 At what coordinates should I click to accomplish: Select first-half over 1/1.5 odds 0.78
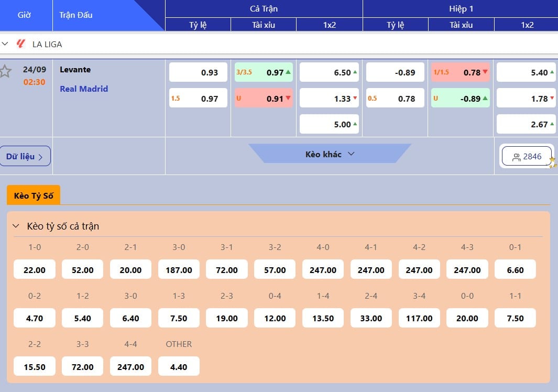tap(461, 72)
